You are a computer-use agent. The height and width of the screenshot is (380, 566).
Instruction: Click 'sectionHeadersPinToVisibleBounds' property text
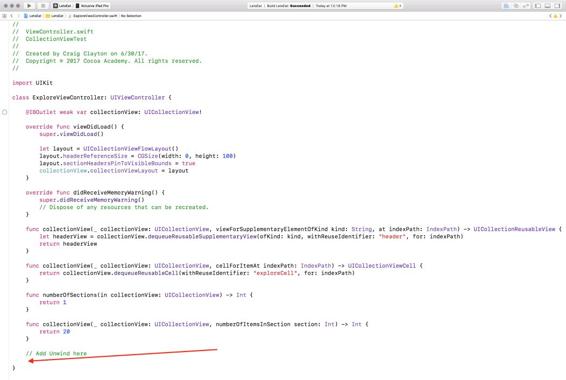[x=117, y=163]
